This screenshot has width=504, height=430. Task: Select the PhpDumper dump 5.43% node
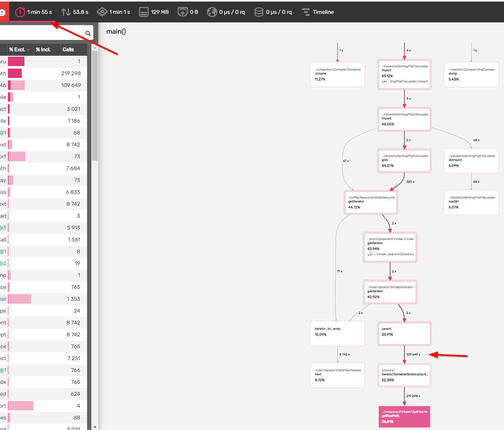[x=471, y=75]
